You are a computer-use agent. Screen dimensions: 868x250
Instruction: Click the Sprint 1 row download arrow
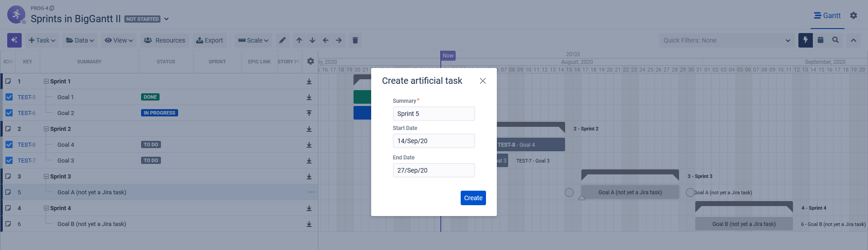[309, 82]
